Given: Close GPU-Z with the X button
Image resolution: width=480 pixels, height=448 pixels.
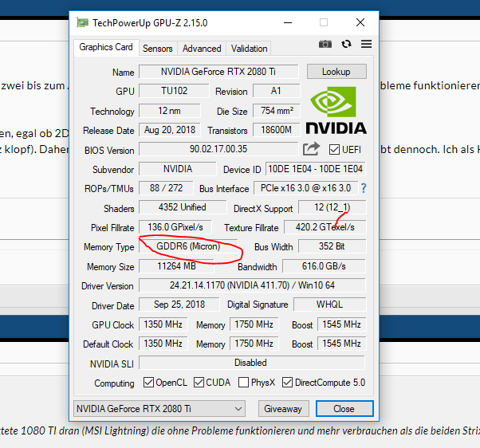Looking at the screenshot, I should coord(360,22).
